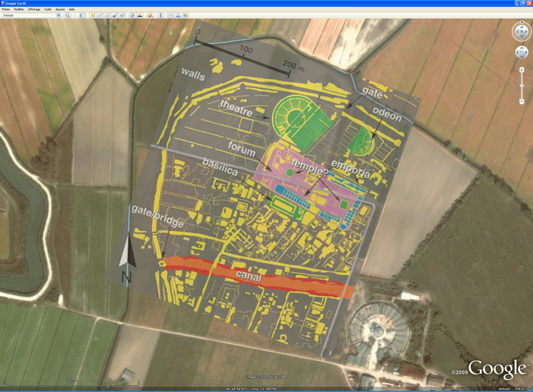Image resolution: width=533 pixels, height=392 pixels.
Task: Click the zoom slider handle
Action: (x=522, y=86)
